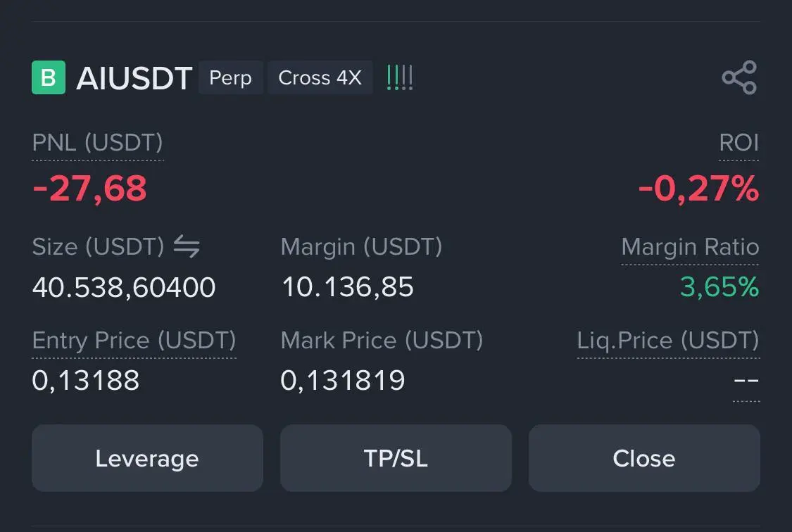Tap the Perp contract tag
The width and height of the screenshot is (792, 532).
click(x=231, y=77)
